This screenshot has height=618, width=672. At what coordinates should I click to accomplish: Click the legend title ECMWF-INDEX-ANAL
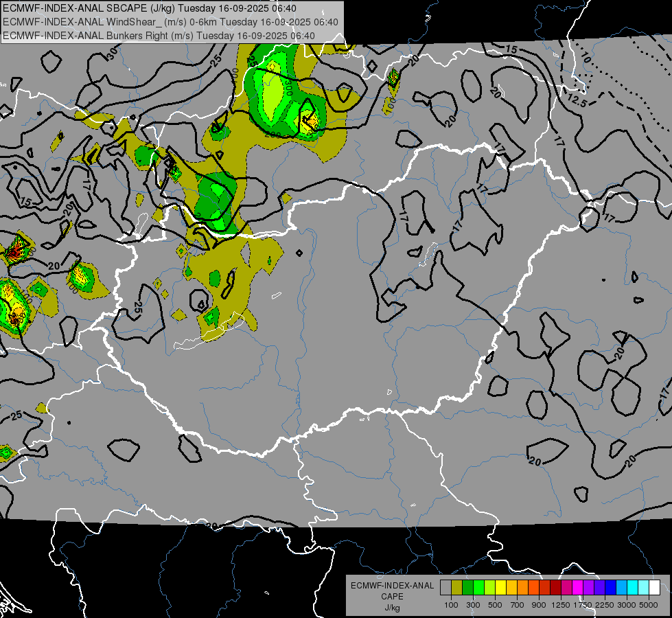(392, 586)
